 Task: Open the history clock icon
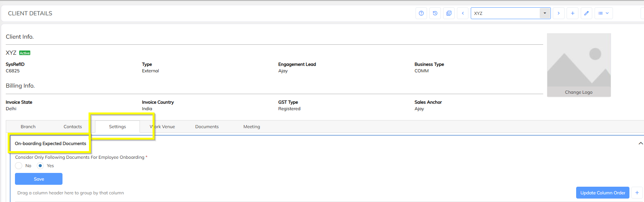[x=435, y=13]
